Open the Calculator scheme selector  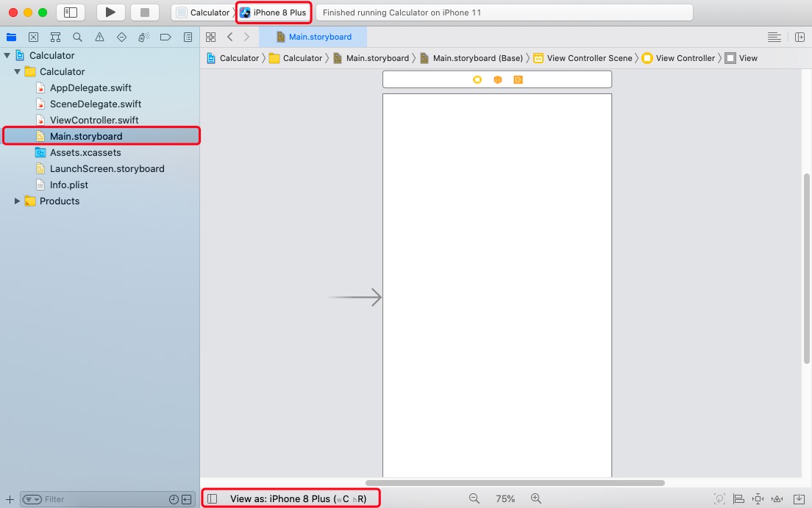[x=204, y=12]
